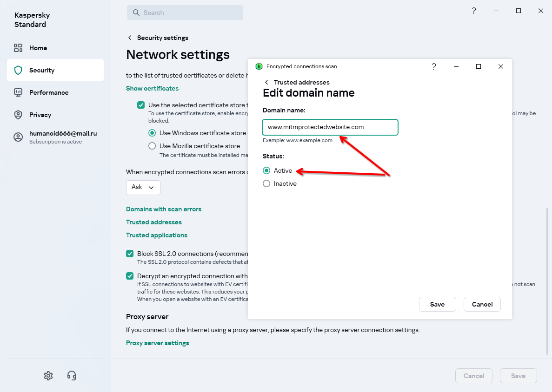Select the Active status radio button
The width and height of the screenshot is (552, 392).
point(266,170)
